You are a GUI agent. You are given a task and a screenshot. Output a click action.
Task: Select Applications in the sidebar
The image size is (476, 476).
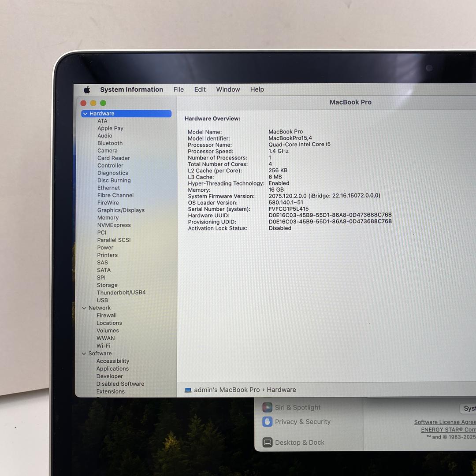point(113,368)
